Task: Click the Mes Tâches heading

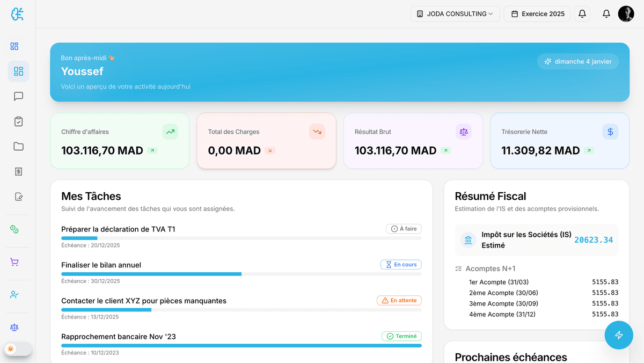Action: click(91, 197)
